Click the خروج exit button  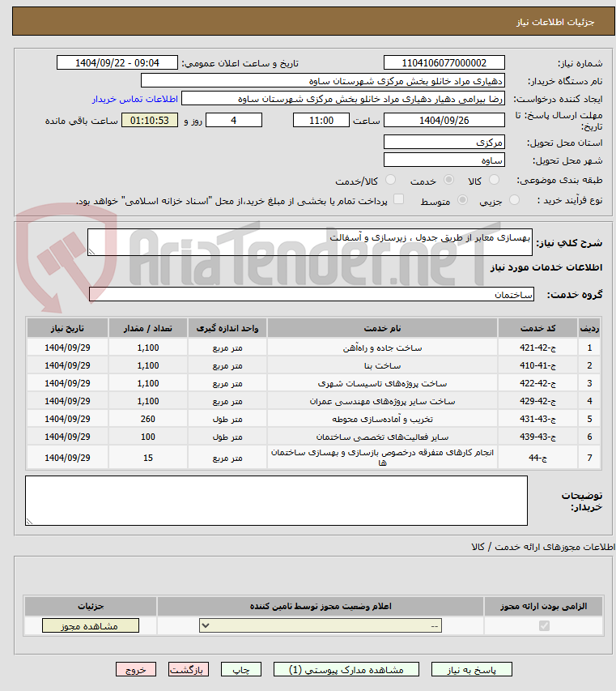tap(136, 669)
